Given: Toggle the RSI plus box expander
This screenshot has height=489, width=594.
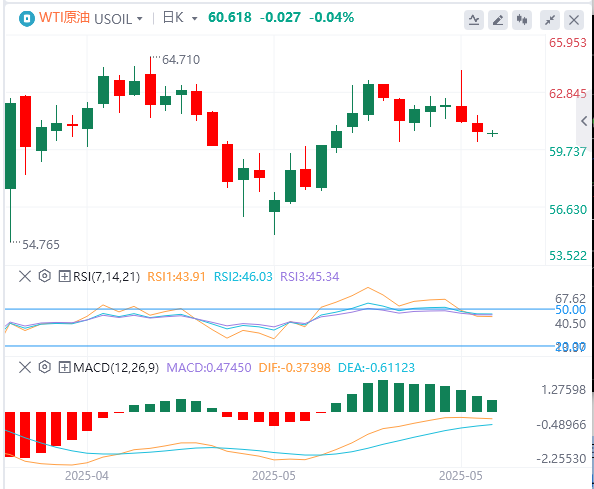Looking at the screenshot, I should 64,277.
